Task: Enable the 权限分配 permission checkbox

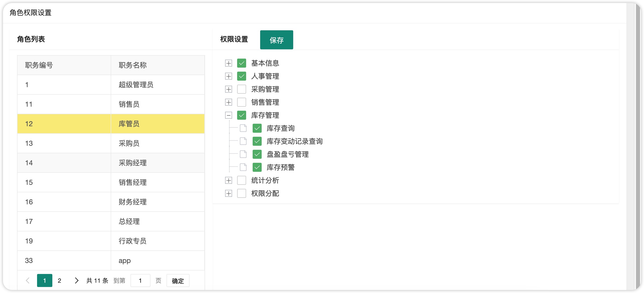Action: pos(242,193)
